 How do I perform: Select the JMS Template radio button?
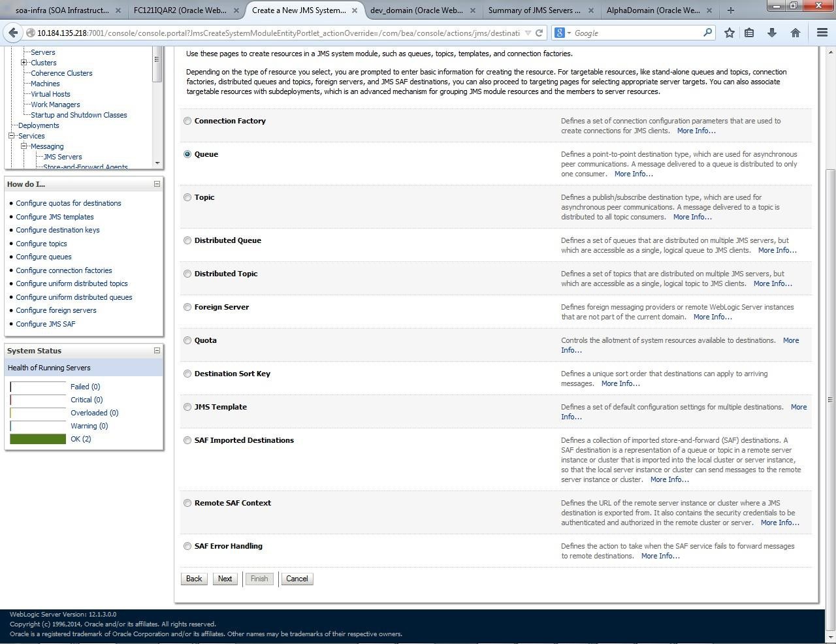point(187,407)
